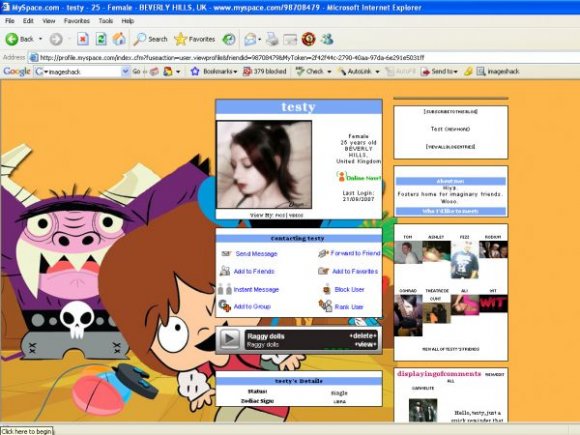Click the Block User icon
Viewport: 580px width, 435px height.
click(x=326, y=289)
